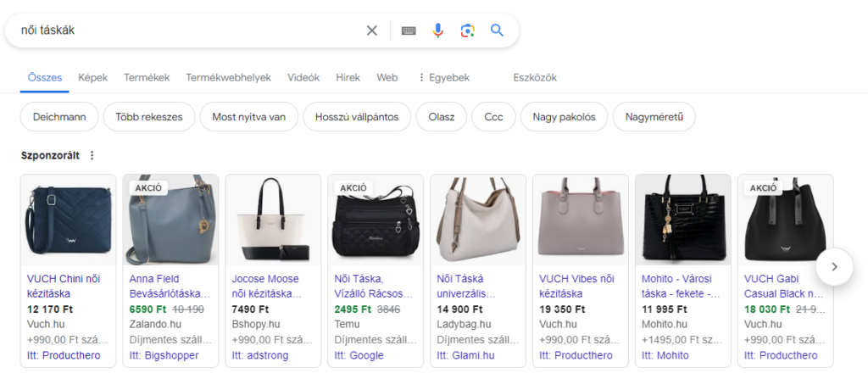Open the Eszközök tools menu
The height and width of the screenshot is (379, 868).
534,77
